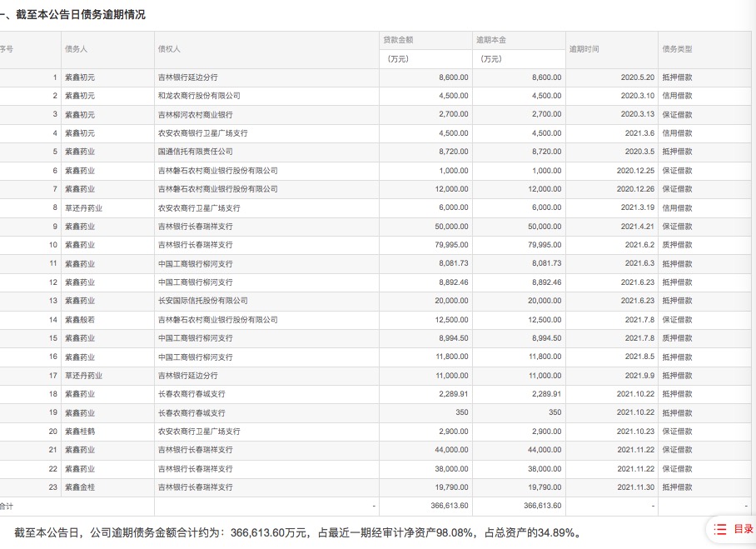Click the 债权人 column header
The height and width of the screenshot is (549, 756).
[169, 49]
